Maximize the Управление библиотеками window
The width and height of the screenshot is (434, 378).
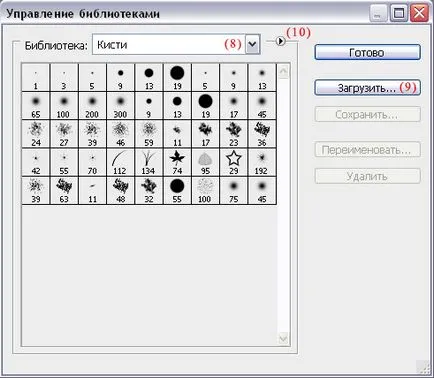398,14
